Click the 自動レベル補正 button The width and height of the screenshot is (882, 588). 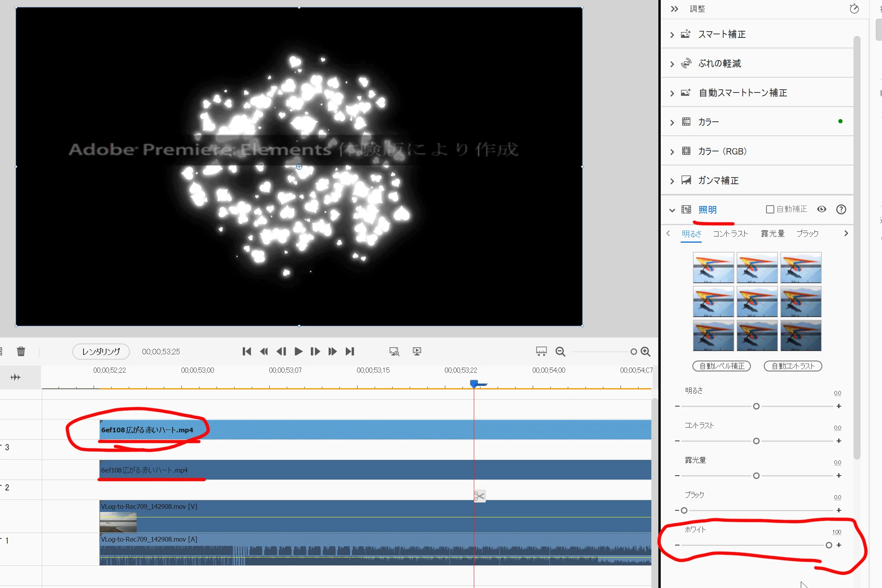722,366
